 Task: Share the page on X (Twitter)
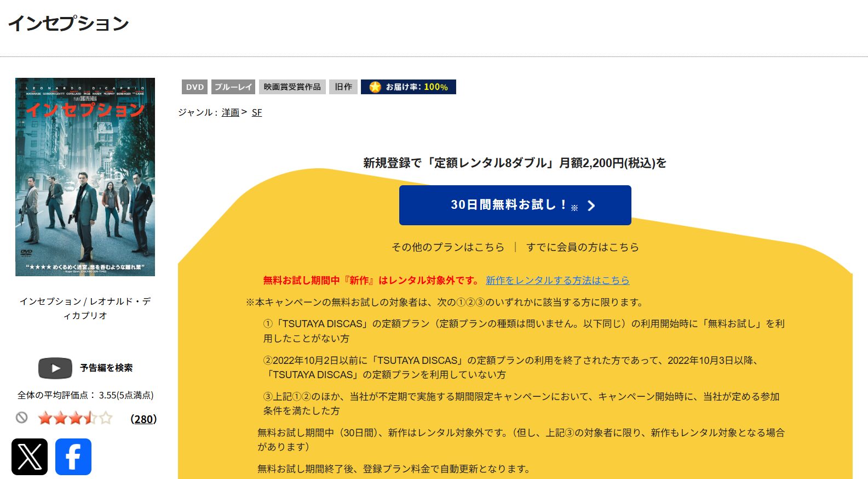pyautogui.click(x=30, y=457)
